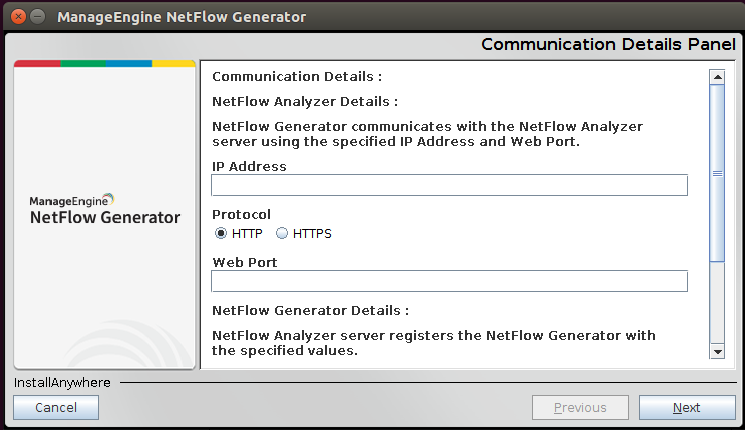The image size is (745, 430).
Task: Focus the IP Address text field
Action: click(x=449, y=185)
